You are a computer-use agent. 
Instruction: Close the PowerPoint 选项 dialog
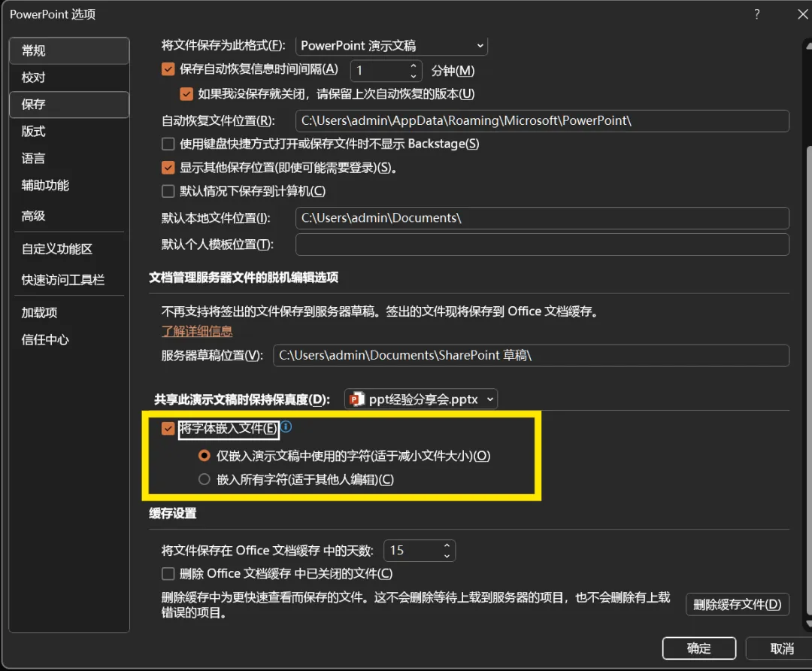803,14
